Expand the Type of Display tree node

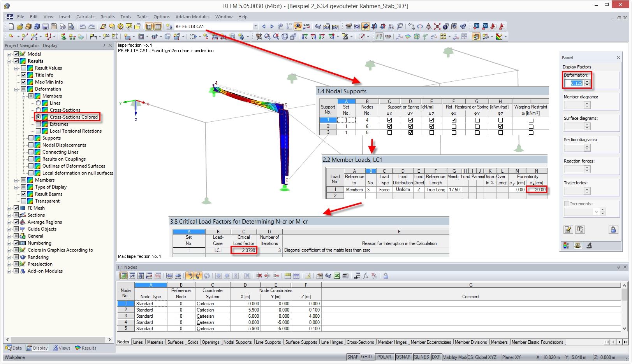pyautogui.click(x=16, y=187)
